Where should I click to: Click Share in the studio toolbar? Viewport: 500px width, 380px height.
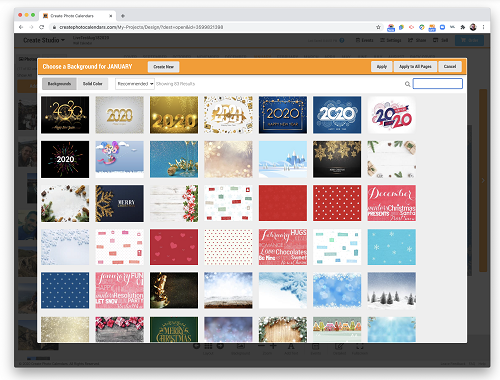pos(417,40)
